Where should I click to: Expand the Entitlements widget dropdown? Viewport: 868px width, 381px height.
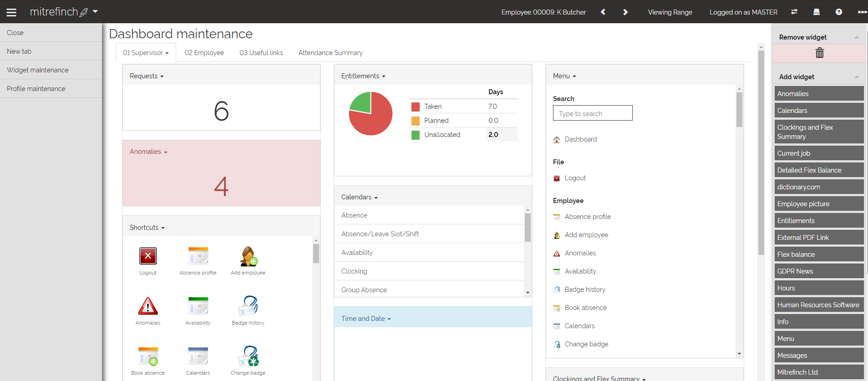tap(384, 76)
